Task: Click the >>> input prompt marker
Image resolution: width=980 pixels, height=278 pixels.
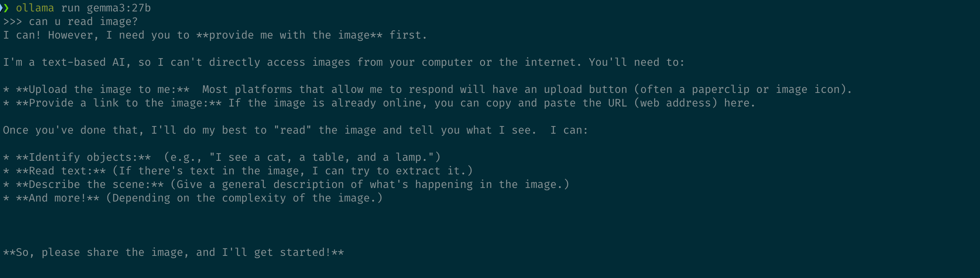Action: click(x=13, y=22)
